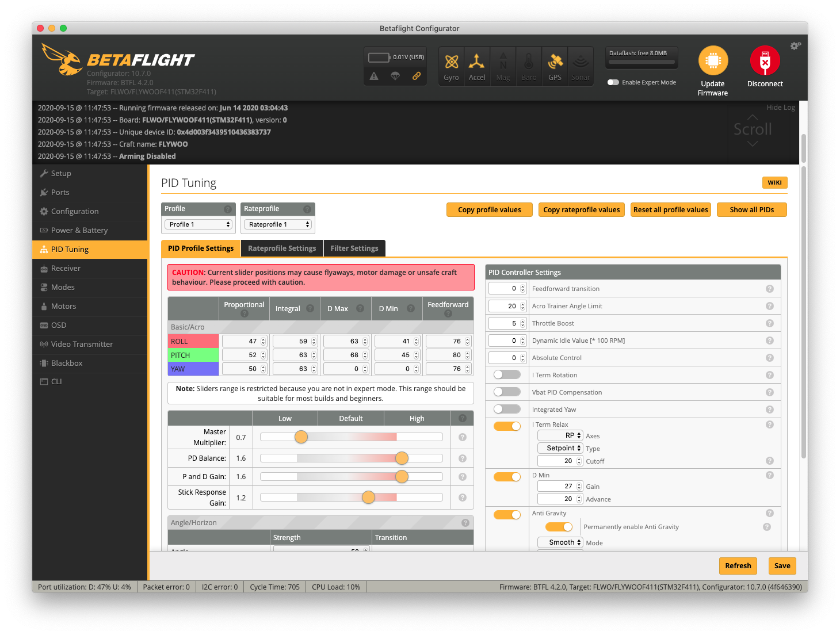Open the OSD sidebar page

click(x=90, y=325)
